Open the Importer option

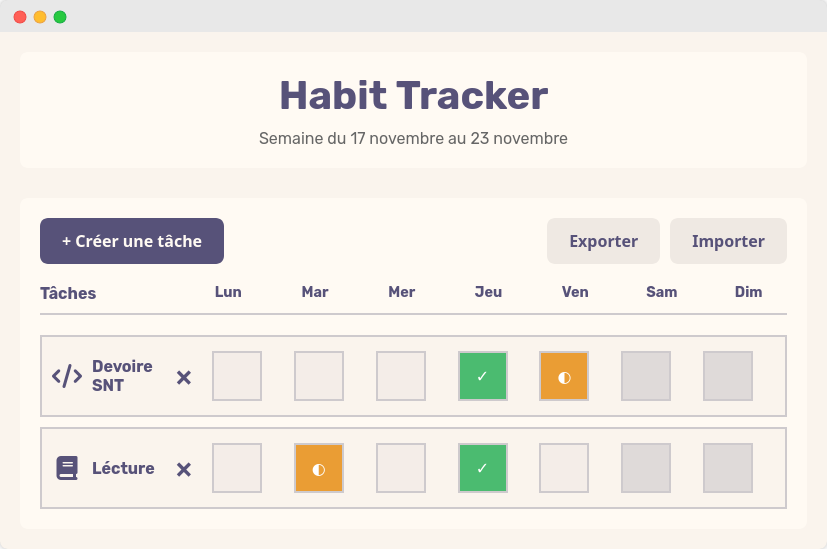coord(728,241)
